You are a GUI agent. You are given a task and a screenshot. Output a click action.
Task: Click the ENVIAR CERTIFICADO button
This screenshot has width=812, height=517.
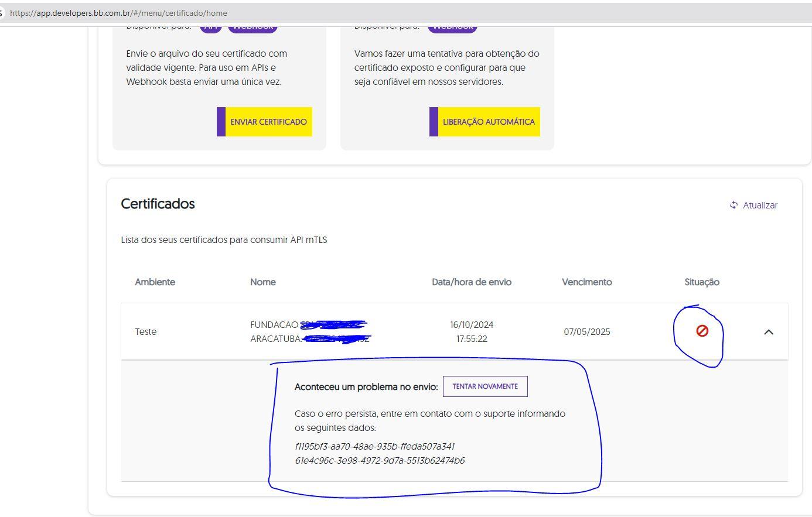click(x=264, y=122)
